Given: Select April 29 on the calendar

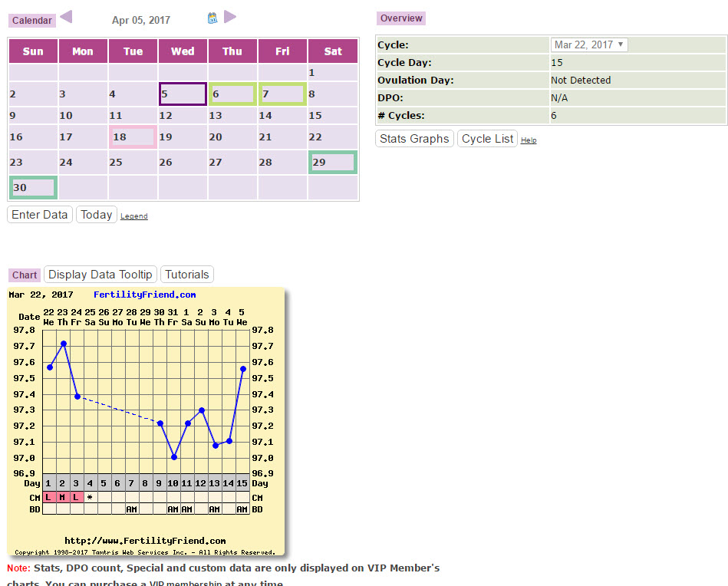Looking at the screenshot, I should pyautogui.click(x=332, y=163).
